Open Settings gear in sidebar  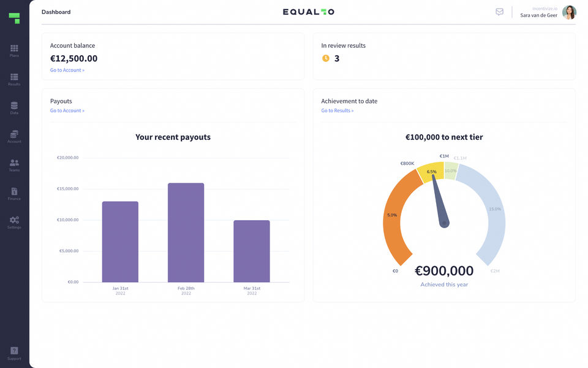[x=14, y=221]
